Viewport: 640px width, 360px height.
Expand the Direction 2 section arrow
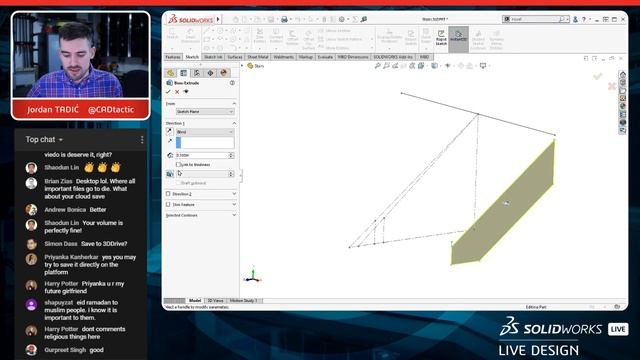[x=234, y=194]
